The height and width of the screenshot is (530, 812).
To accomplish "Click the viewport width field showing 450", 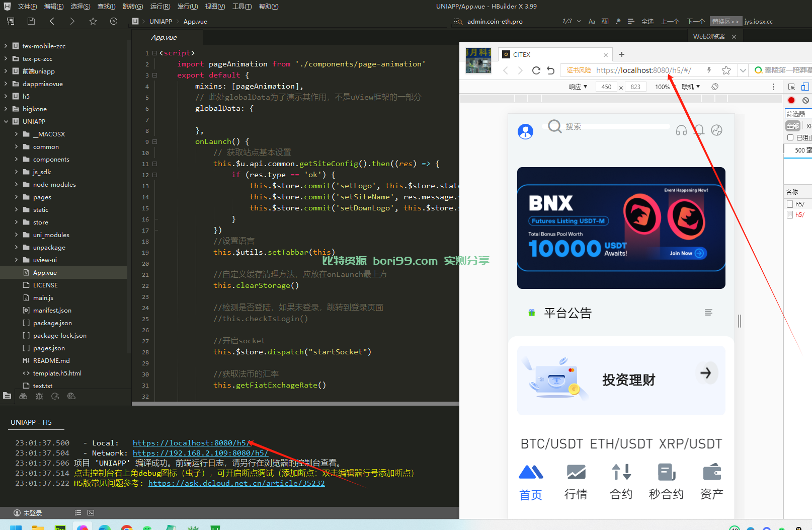I will coord(607,87).
